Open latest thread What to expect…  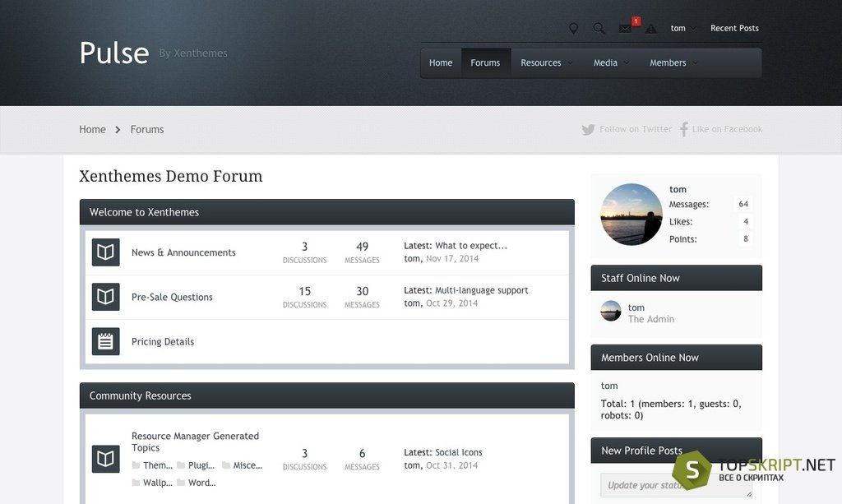coord(471,246)
